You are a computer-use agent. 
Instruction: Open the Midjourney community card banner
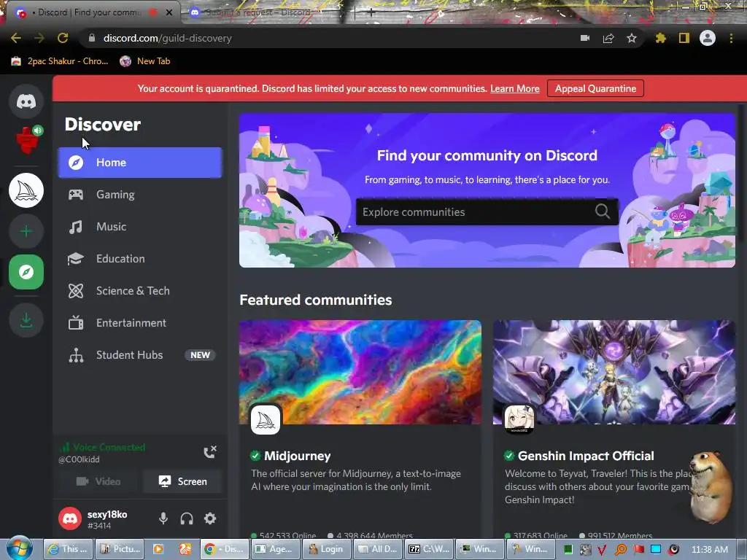coord(360,372)
